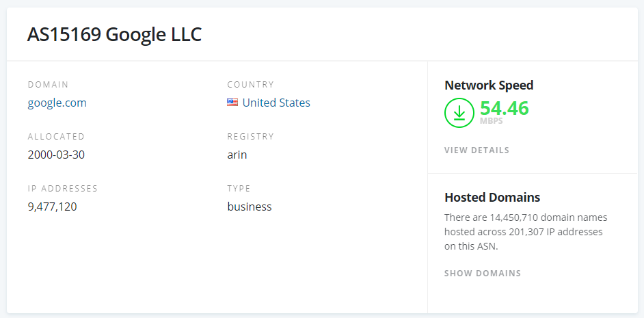Click the Hosted Domains heading

pyautogui.click(x=492, y=198)
